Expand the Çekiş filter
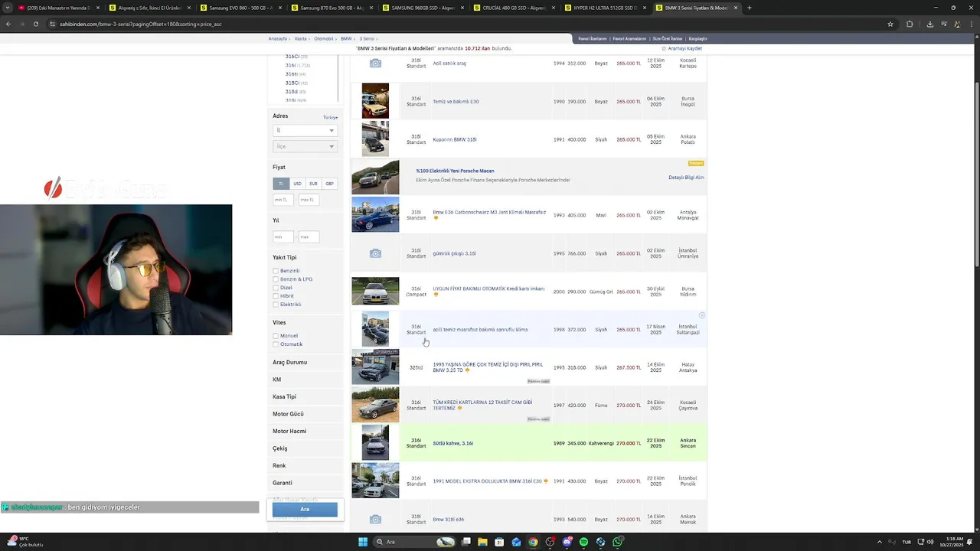Viewport: 980px width, 551px height. pyautogui.click(x=280, y=448)
